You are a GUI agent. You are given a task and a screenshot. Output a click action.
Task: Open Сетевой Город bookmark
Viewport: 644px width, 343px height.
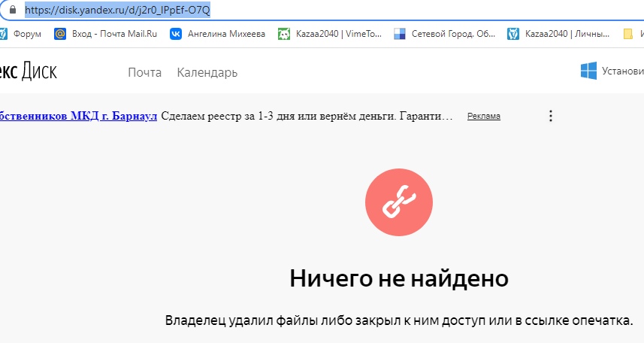click(444, 34)
